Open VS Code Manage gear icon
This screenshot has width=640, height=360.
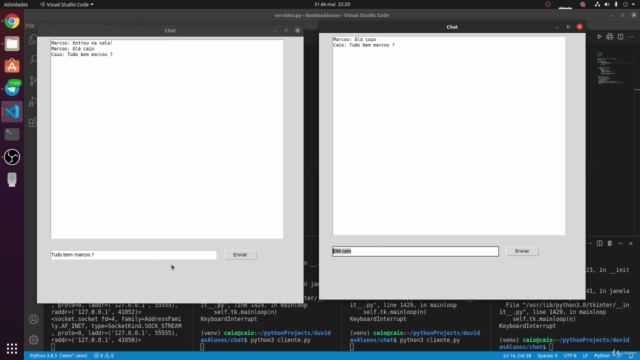(x=33, y=340)
